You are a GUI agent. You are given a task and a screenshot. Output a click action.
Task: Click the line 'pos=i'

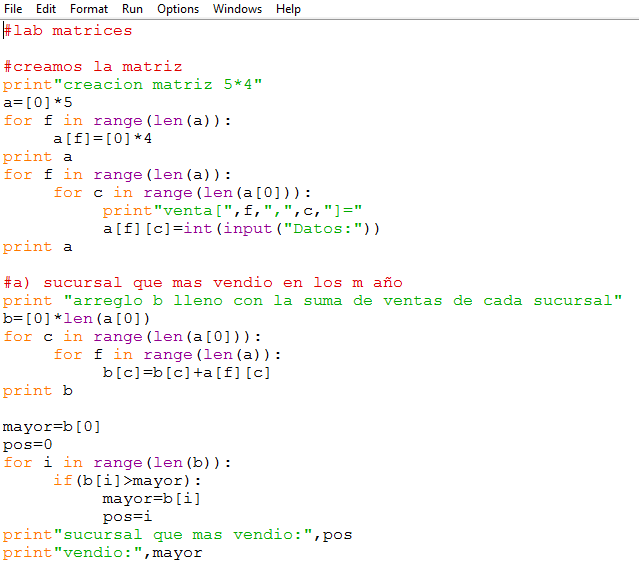click(127, 517)
